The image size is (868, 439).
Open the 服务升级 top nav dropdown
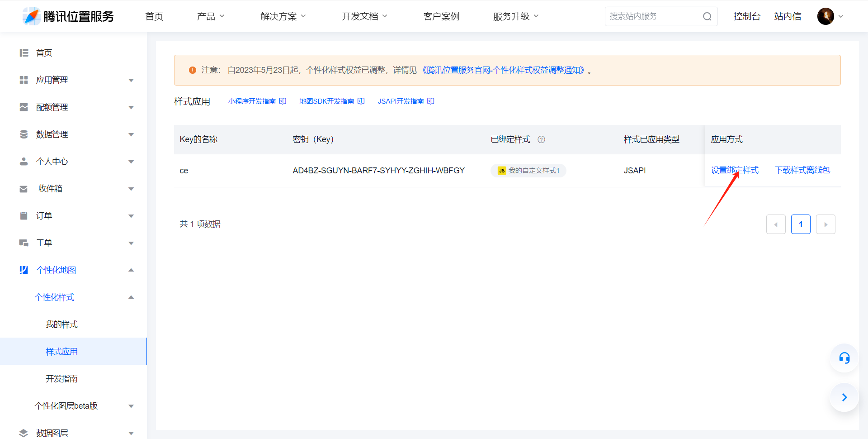coord(516,16)
